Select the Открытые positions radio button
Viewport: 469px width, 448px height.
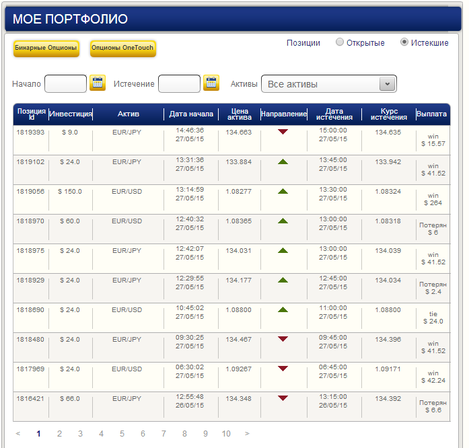pyautogui.click(x=339, y=42)
